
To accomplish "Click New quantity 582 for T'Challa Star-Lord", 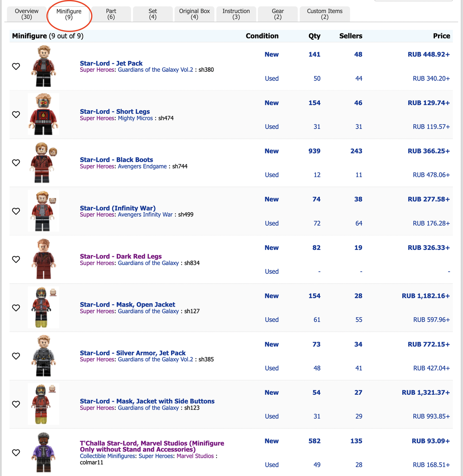I will point(315,441).
